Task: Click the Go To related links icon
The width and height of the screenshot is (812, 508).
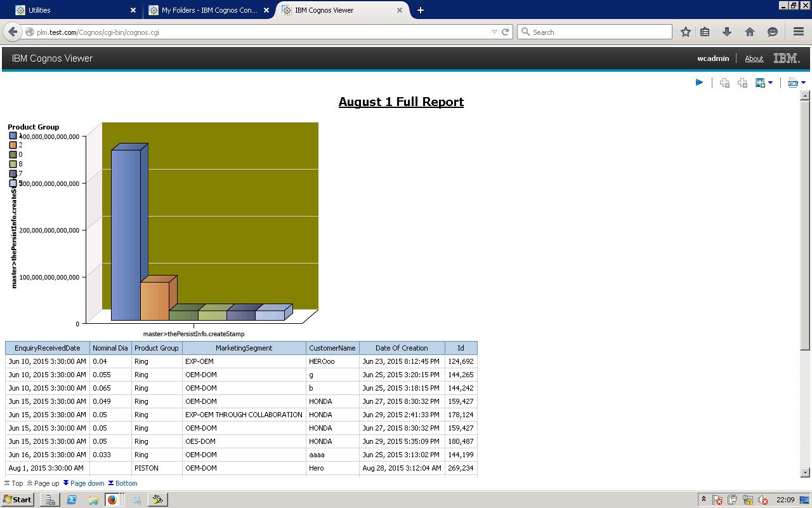Action: (x=760, y=83)
